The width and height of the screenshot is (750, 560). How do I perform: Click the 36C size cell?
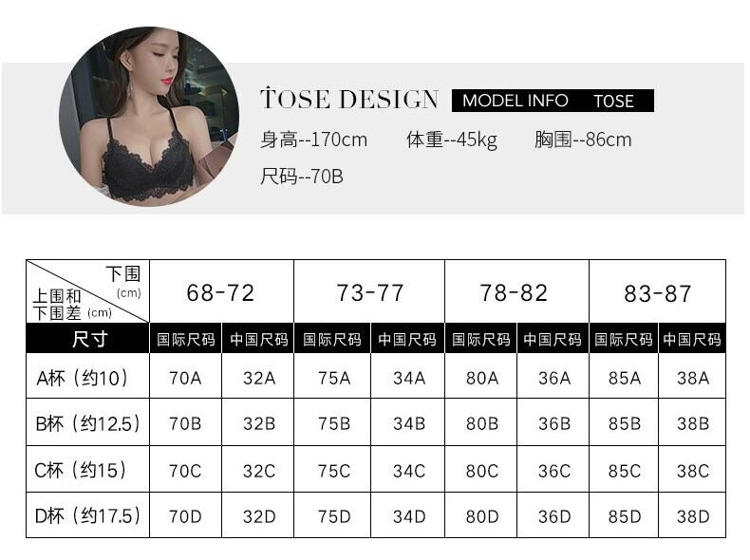[x=553, y=470]
